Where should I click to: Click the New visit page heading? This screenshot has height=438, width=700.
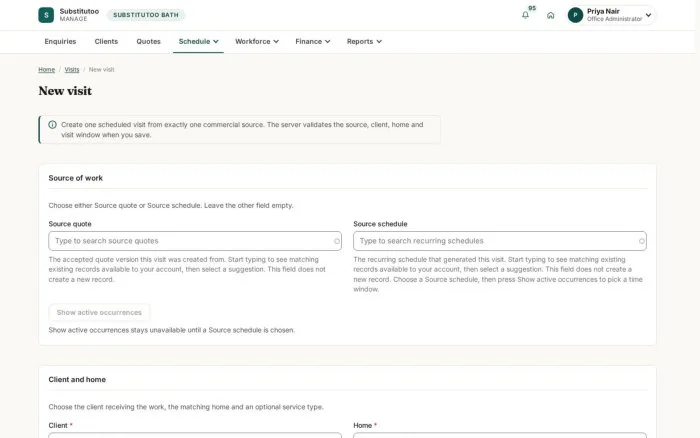click(65, 91)
